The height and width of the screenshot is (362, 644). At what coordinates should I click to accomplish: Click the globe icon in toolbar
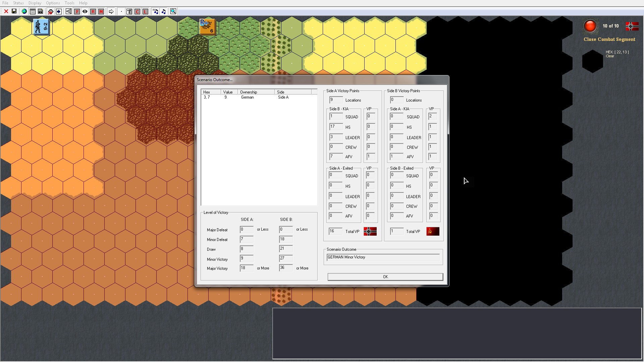pos(24,11)
